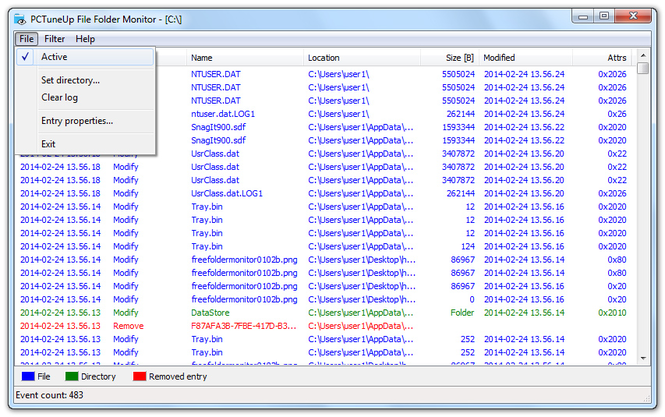The width and height of the screenshot is (665, 417).
Task: Open the File menu
Action: click(x=26, y=39)
